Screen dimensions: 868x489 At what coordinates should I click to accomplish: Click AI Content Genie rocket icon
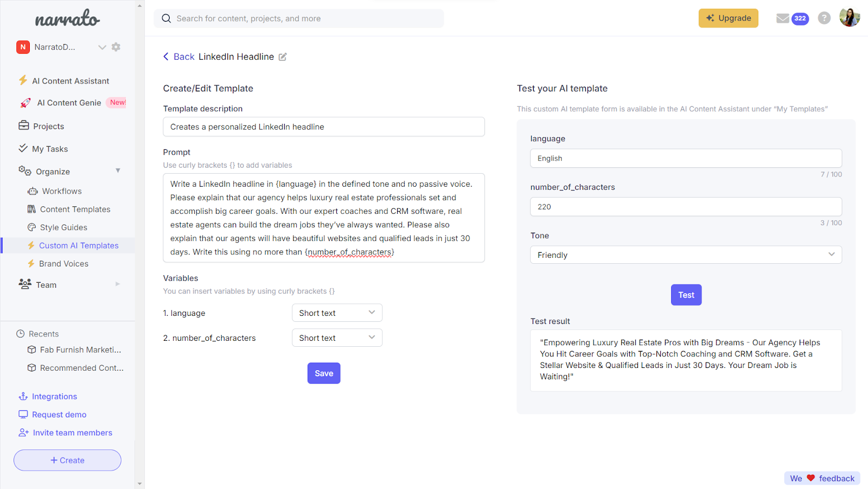click(x=25, y=103)
